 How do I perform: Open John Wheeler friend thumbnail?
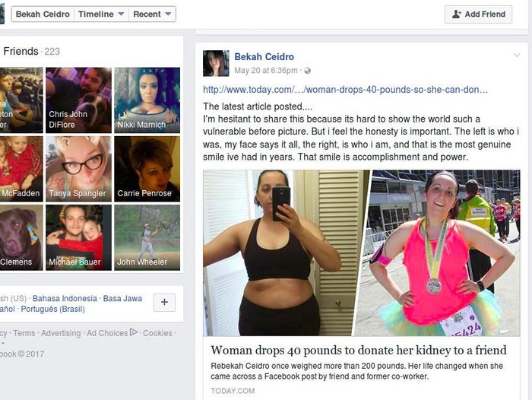[x=147, y=237]
